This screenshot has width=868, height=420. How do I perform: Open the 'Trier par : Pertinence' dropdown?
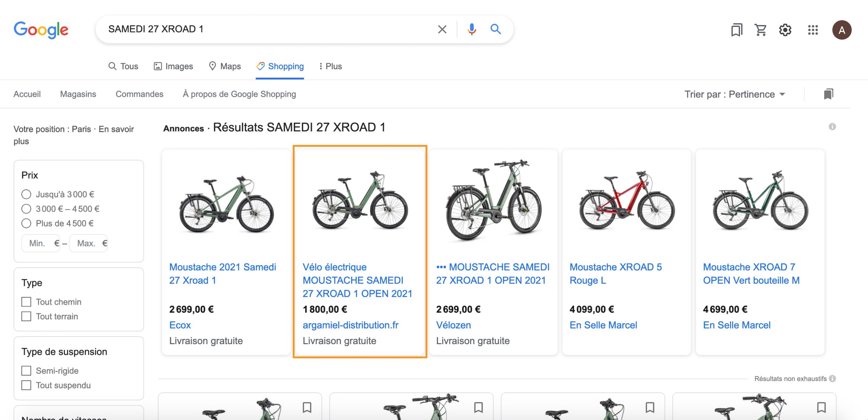pos(734,94)
